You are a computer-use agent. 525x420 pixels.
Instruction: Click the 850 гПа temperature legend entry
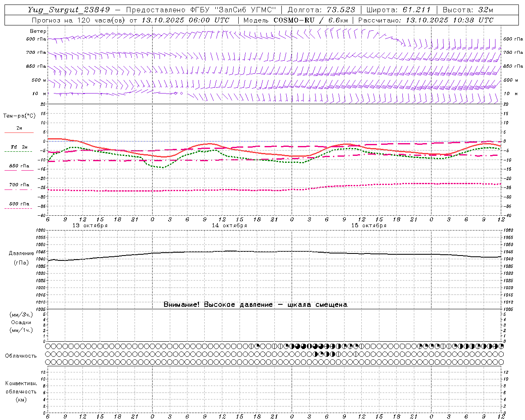click(19, 166)
